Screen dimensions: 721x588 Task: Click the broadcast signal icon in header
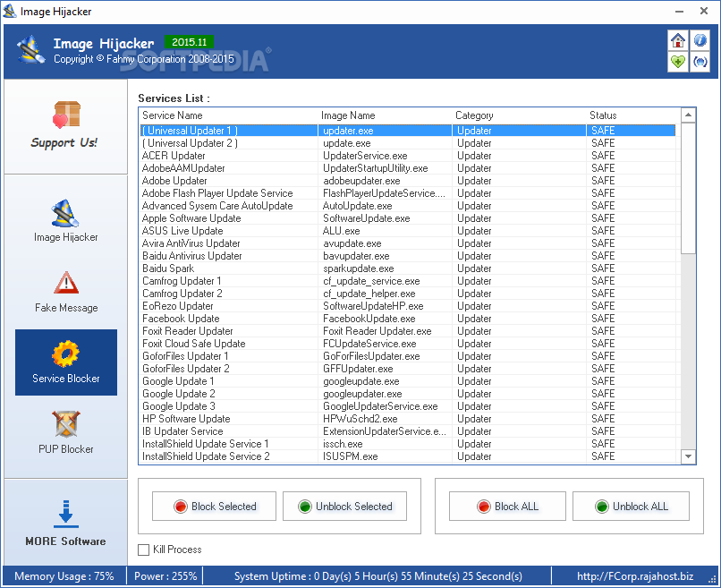(x=700, y=62)
